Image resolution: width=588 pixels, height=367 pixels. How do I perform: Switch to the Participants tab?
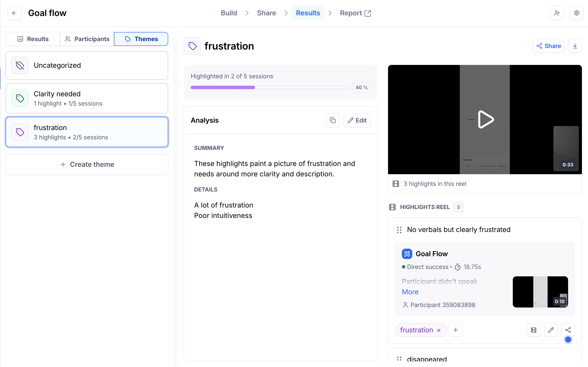click(87, 39)
